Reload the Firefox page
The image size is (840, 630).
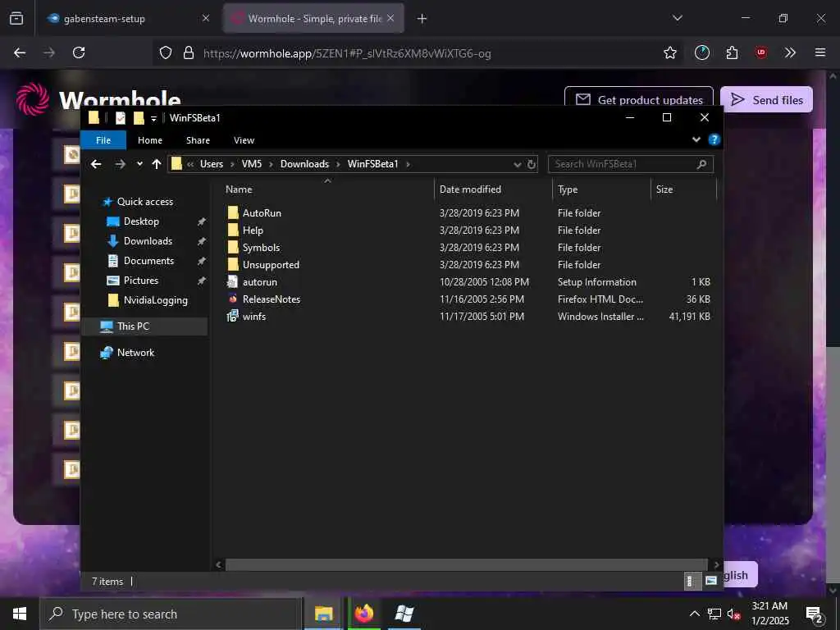(x=79, y=52)
